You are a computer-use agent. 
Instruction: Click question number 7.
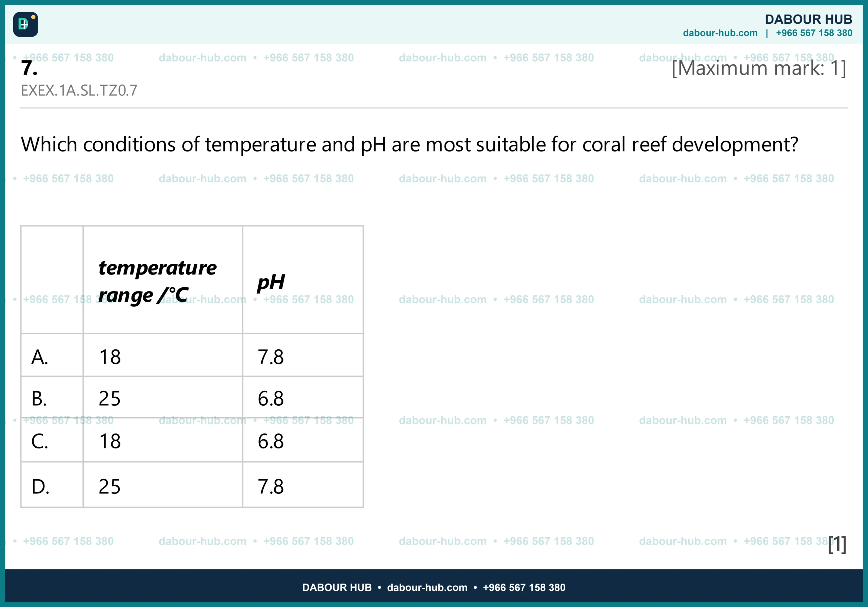click(x=29, y=68)
